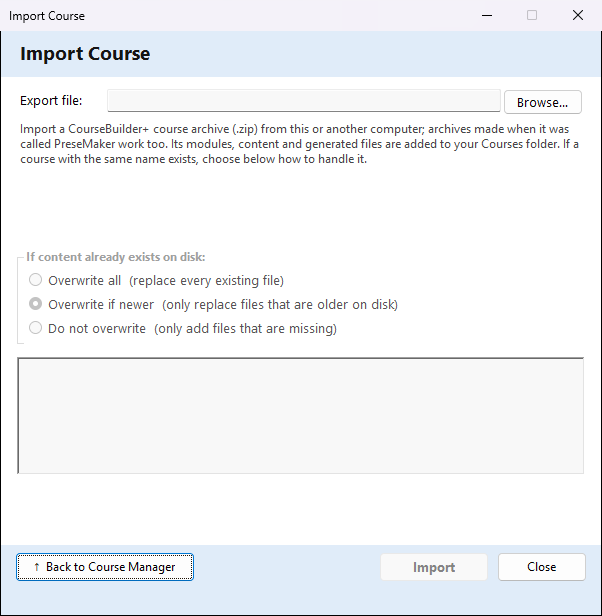Click the Import button
The image size is (602, 616).
click(x=434, y=567)
